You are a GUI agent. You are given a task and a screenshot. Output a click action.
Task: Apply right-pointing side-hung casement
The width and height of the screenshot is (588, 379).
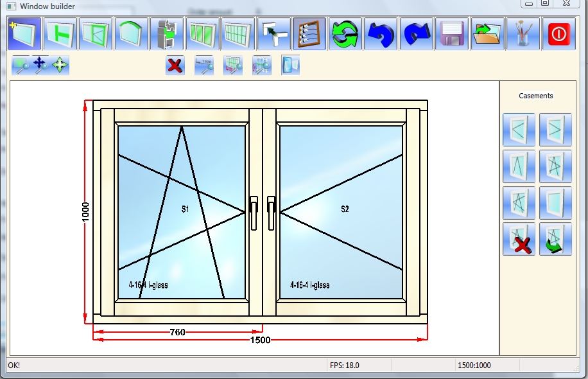(555, 130)
